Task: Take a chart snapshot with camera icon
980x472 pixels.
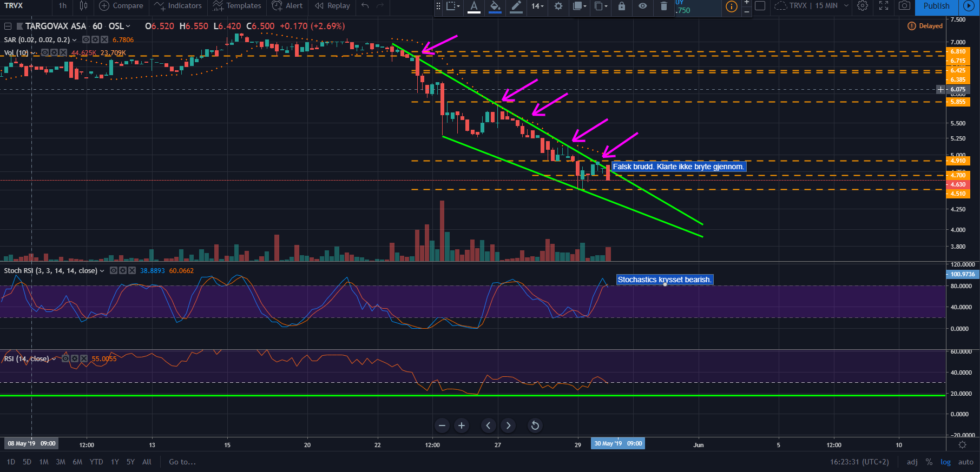Action: [904, 6]
